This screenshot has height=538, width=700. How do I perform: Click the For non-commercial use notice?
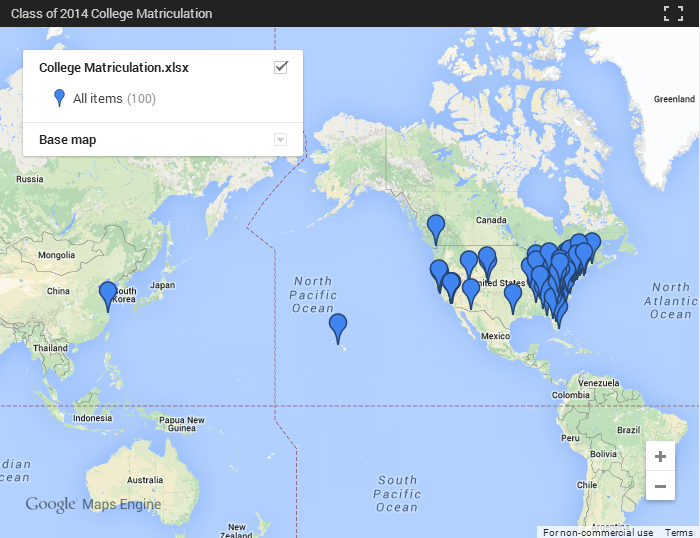coord(598,532)
